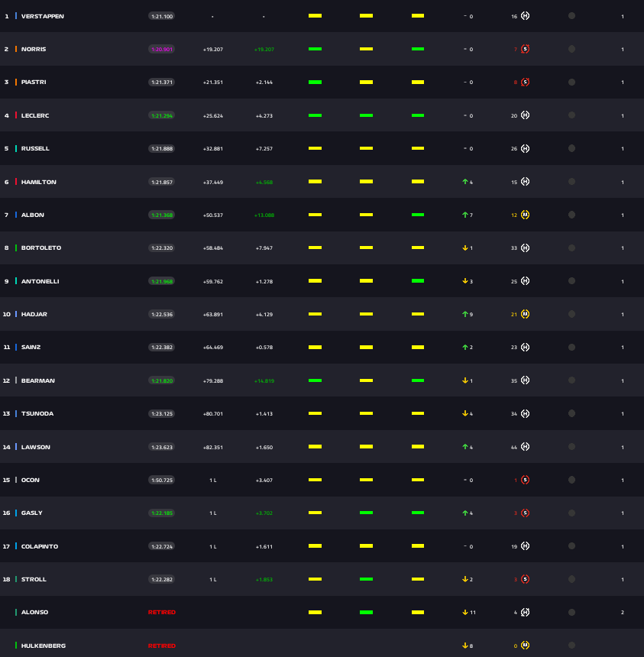Image resolution: width=644 pixels, height=657 pixels.
Task: Click Gasly's red soft tyre icon
Action: [x=525, y=513]
